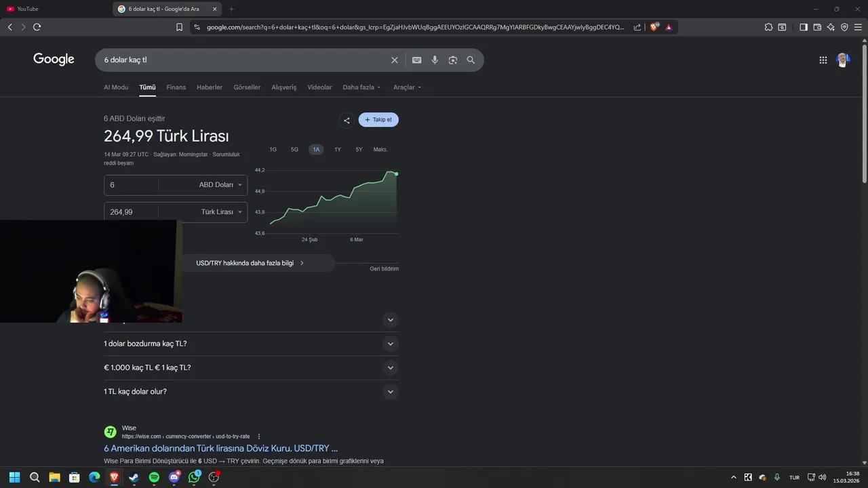Open a new tab with the plus icon
Viewport: 868px width, 488px height.
point(231,9)
